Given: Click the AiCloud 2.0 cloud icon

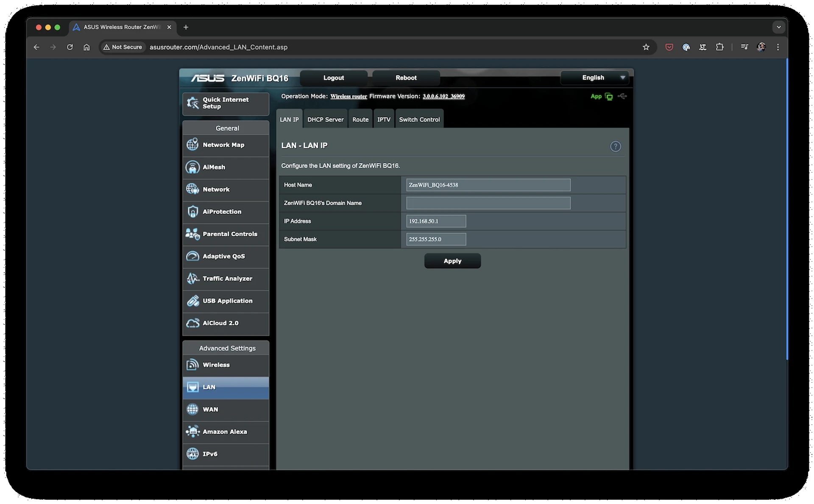Looking at the screenshot, I should (x=192, y=323).
